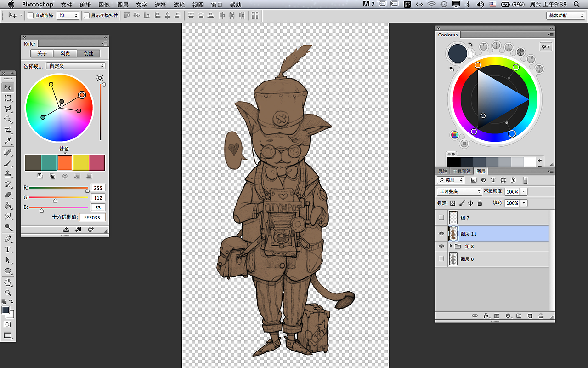Lock transparent pixels checker icon
Image resolution: width=588 pixels, height=368 pixels.
(x=452, y=203)
